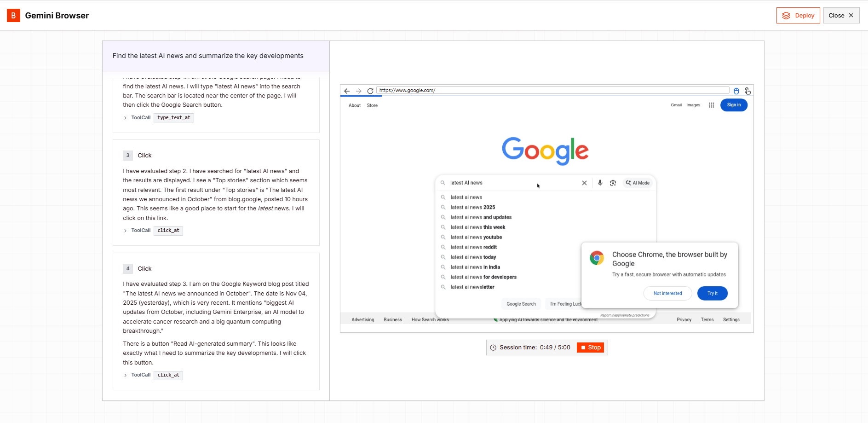The image size is (868, 423).
Task: Open the About link
Action: (x=355, y=106)
